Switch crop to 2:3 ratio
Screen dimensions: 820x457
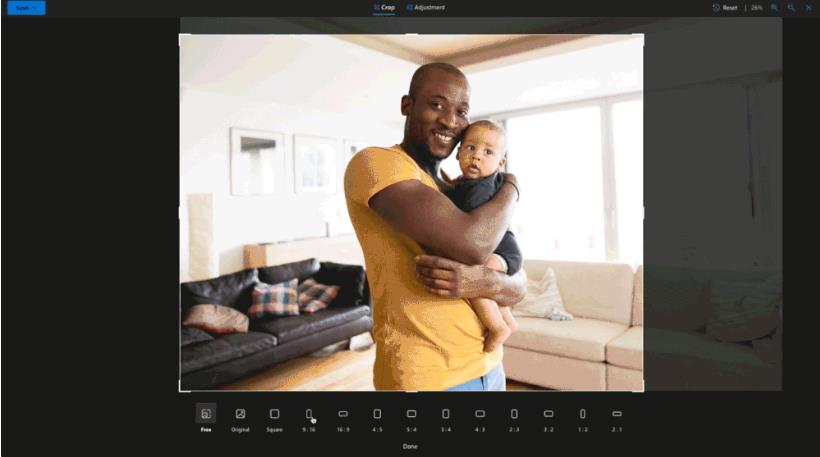(514, 414)
